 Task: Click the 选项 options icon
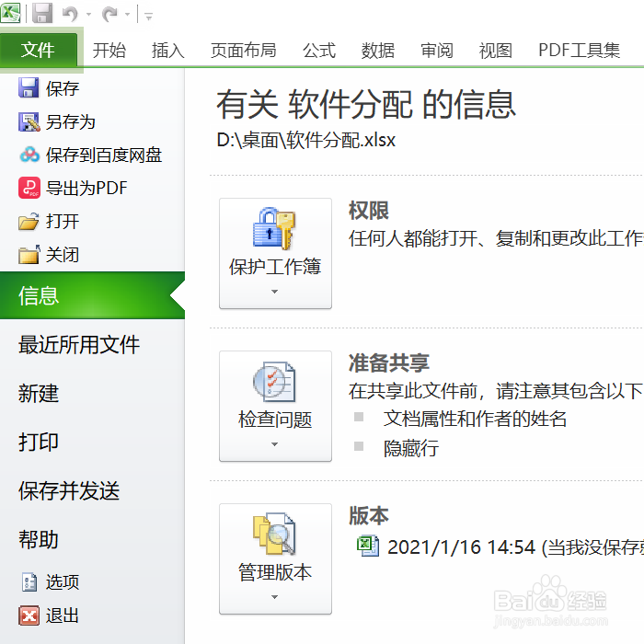coord(29,582)
